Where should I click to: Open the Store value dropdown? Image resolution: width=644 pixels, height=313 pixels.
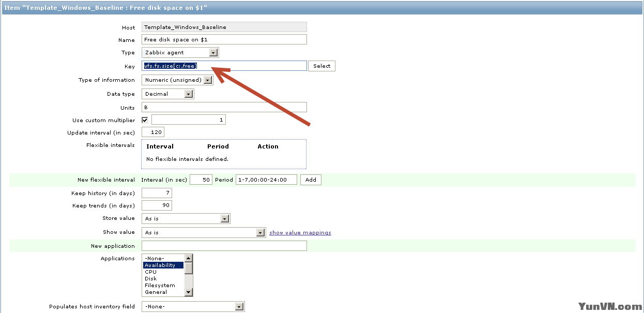point(186,219)
